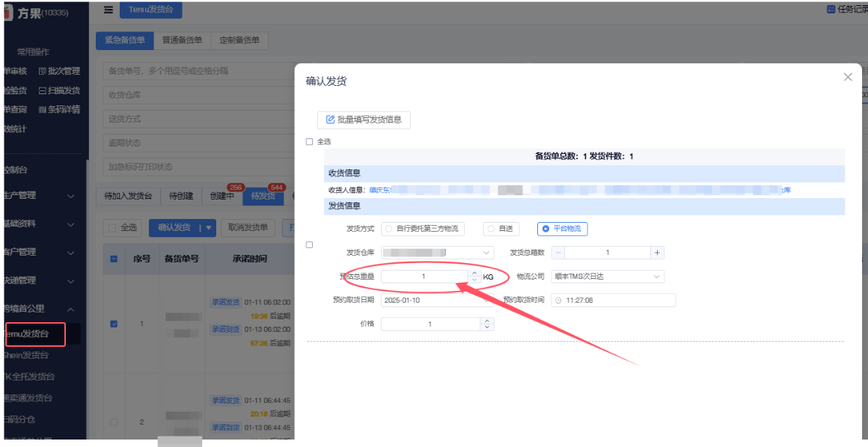
Task: Click minus button to decrease 发货总箱数
Action: 558,253
